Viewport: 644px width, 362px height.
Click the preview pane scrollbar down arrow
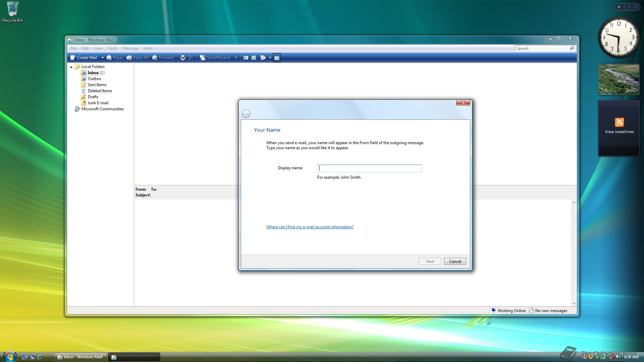tap(574, 304)
